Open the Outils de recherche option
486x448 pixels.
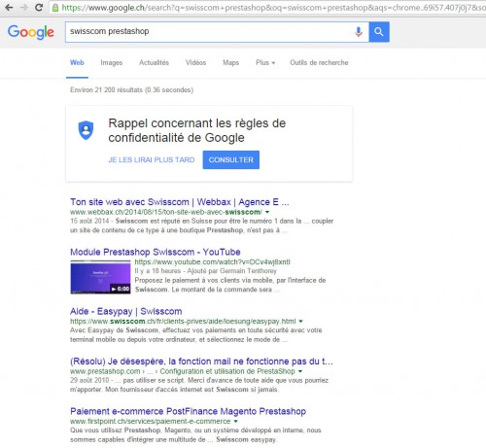[x=319, y=62]
